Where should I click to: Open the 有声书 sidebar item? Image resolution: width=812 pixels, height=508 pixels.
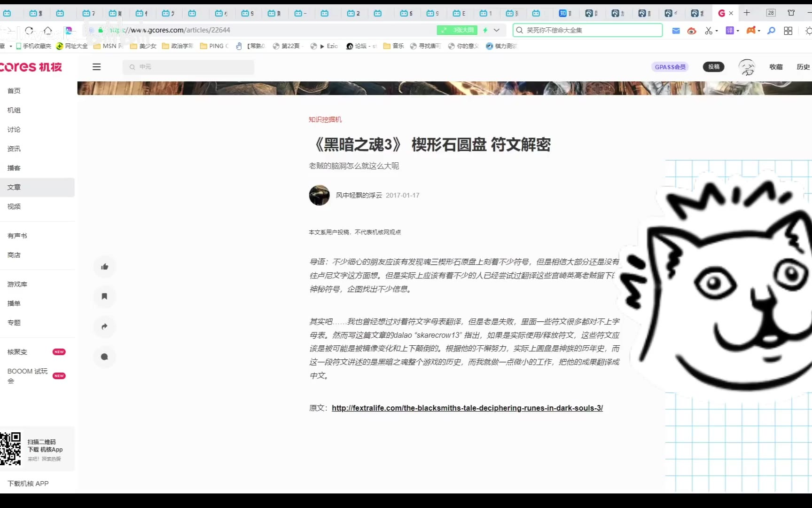pyautogui.click(x=37, y=236)
